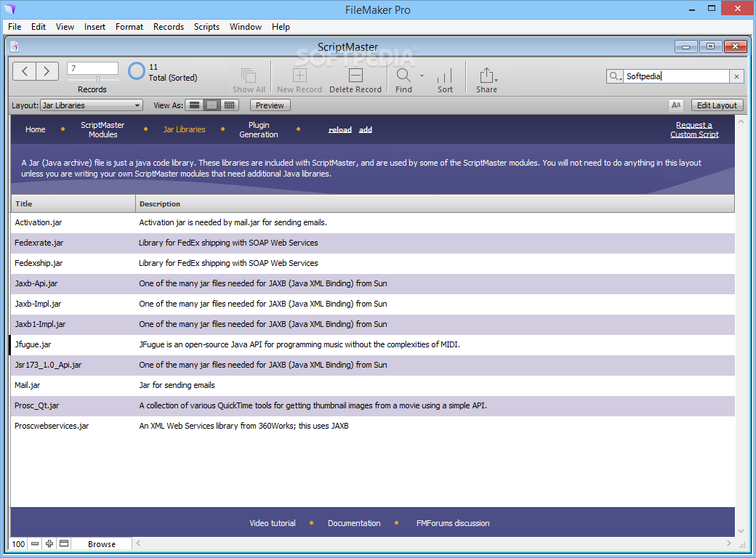
Task: Open the Browse mode popup
Action: [101, 543]
